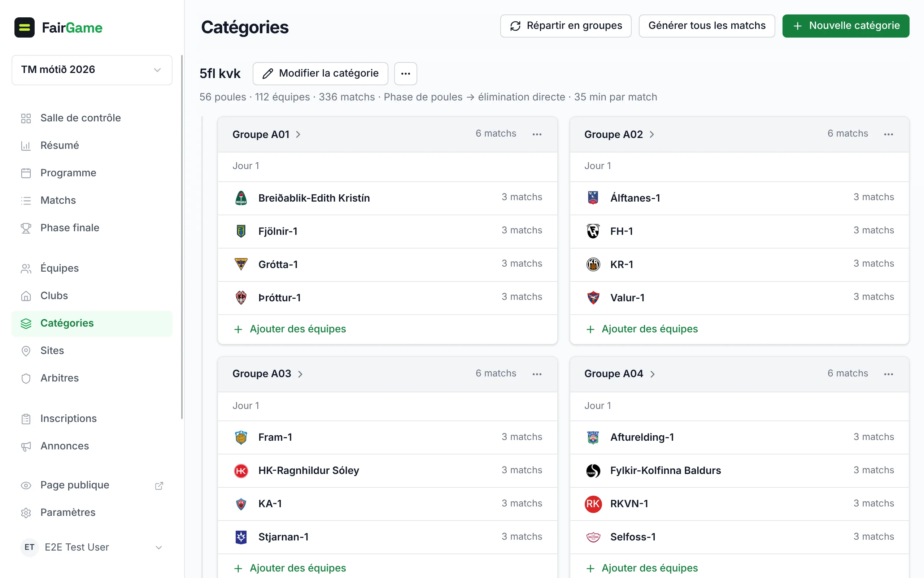
Task: Click the Phase finale trophy icon
Action: 26,228
